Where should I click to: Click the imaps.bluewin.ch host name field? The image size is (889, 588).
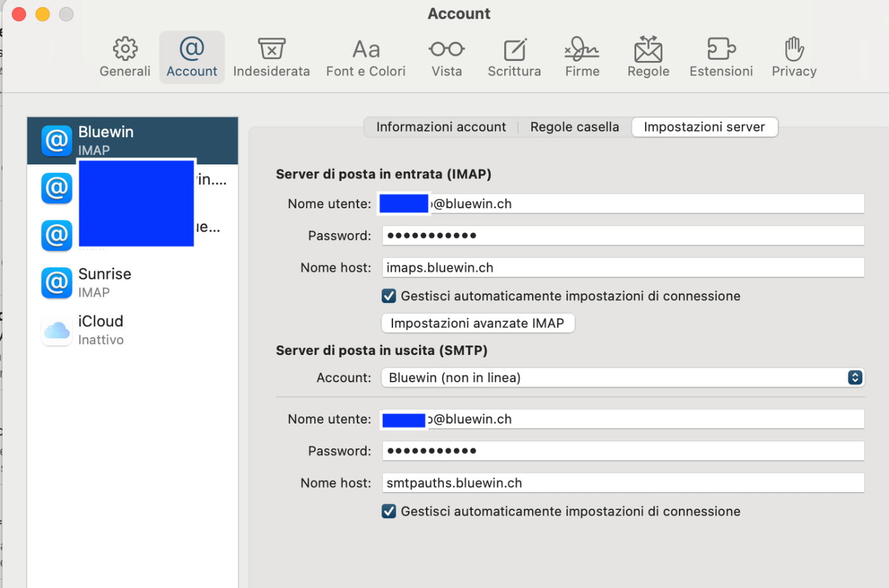click(623, 267)
